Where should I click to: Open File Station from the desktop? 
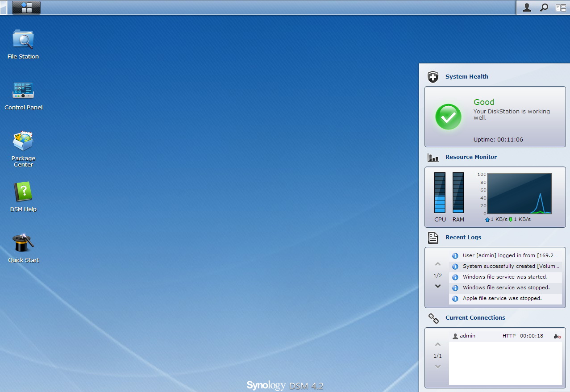(23, 45)
